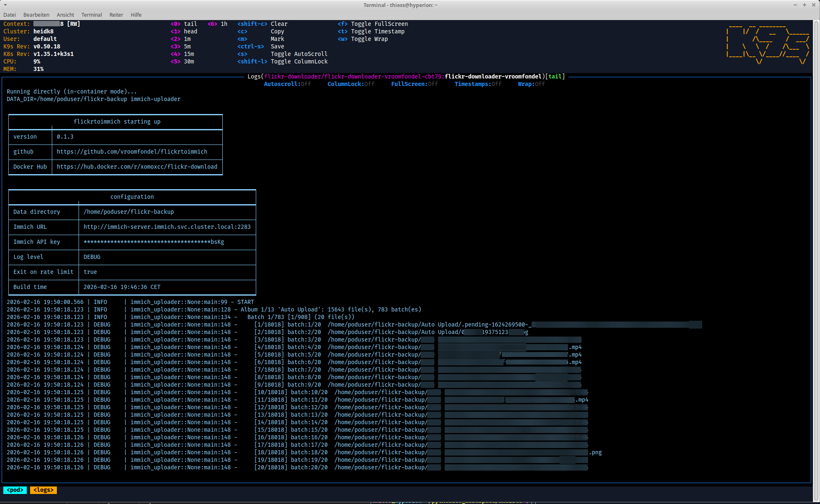Toggle the Wrap Off indicator
Screen dimensions: 820x504
point(531,84)
